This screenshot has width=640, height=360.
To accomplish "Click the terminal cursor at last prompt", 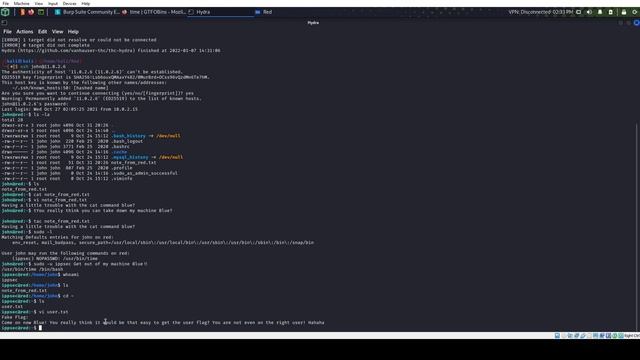I will (40, 328).
